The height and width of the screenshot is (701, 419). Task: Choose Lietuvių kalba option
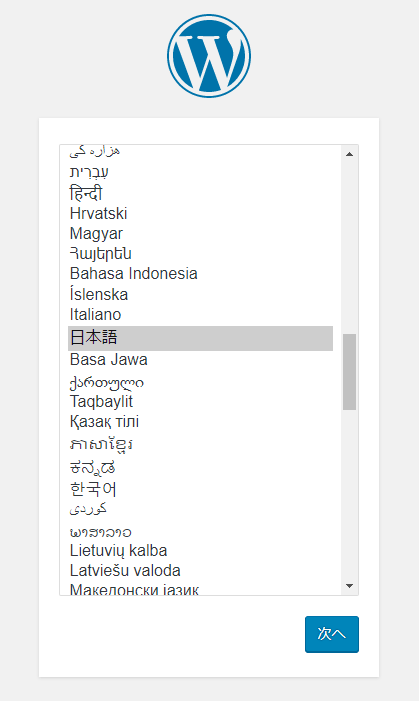tap(200, 551)
